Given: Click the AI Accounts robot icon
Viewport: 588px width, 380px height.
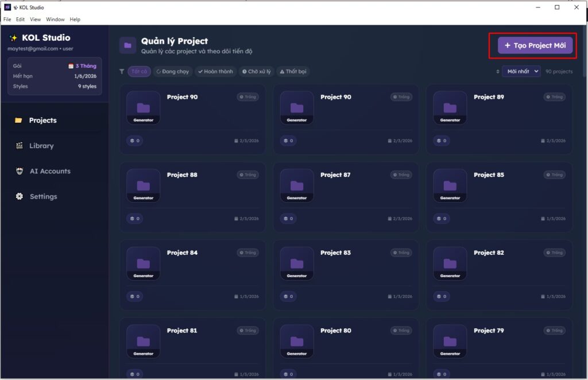Looking at the screenshot, I should (19, 171).
